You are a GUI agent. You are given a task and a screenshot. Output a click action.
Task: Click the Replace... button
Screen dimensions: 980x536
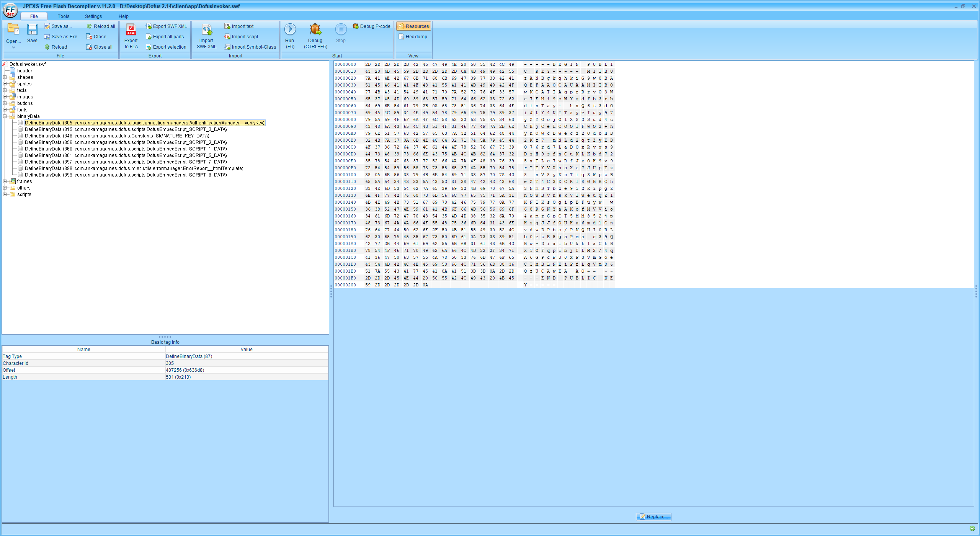[x=653, y=517]
